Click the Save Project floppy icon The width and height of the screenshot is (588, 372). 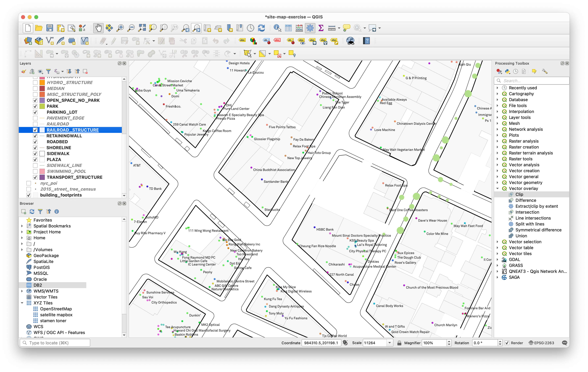pyautogui.click(x=50, y=28)
